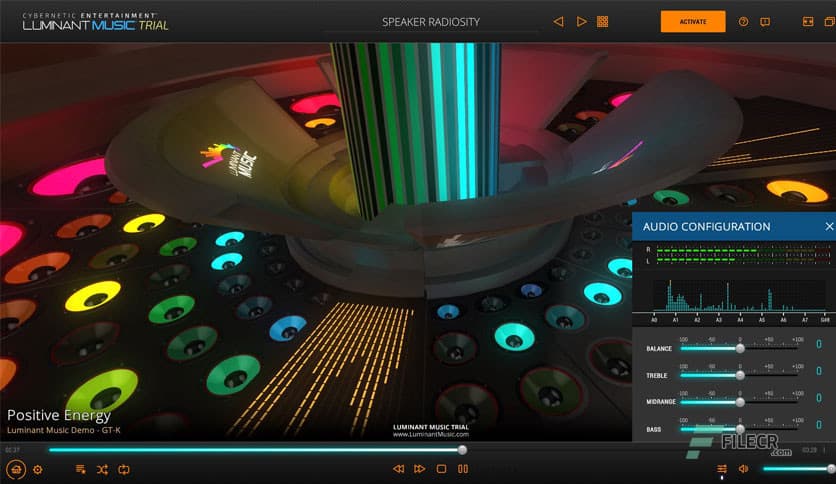Click the Treble value readout
This screenshot has height=484, width=836.
[x=819, y=371]
